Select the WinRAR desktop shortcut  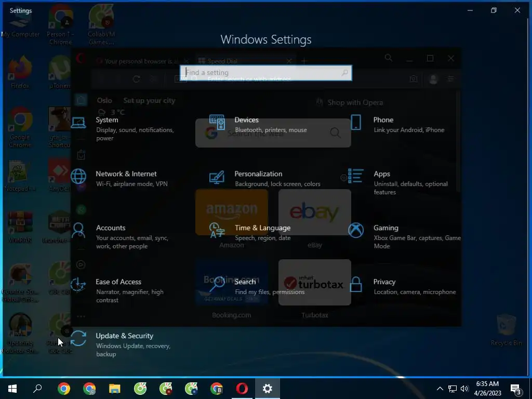[x=20, y=227]
